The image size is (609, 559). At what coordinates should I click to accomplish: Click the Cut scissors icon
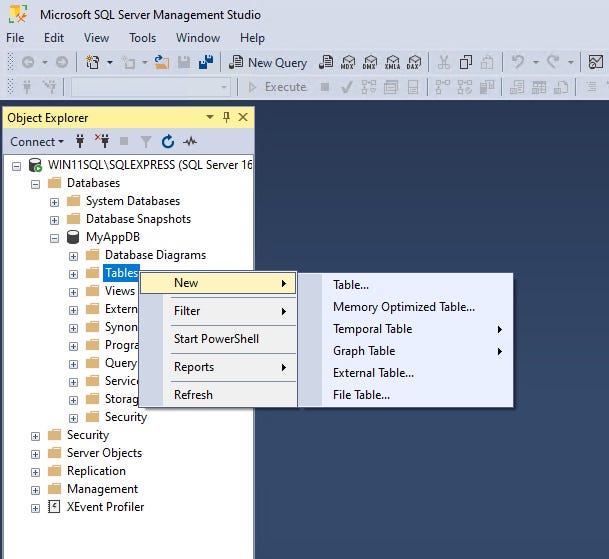tap(444, 63)
